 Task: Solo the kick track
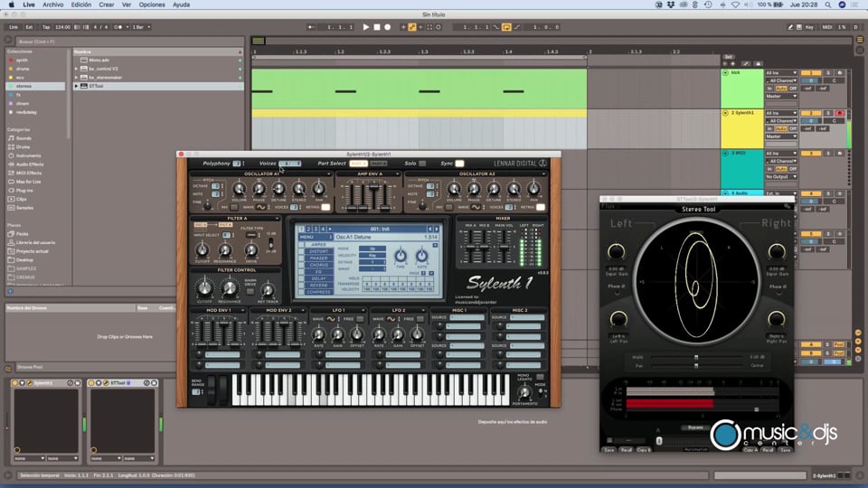pos(829,73)
